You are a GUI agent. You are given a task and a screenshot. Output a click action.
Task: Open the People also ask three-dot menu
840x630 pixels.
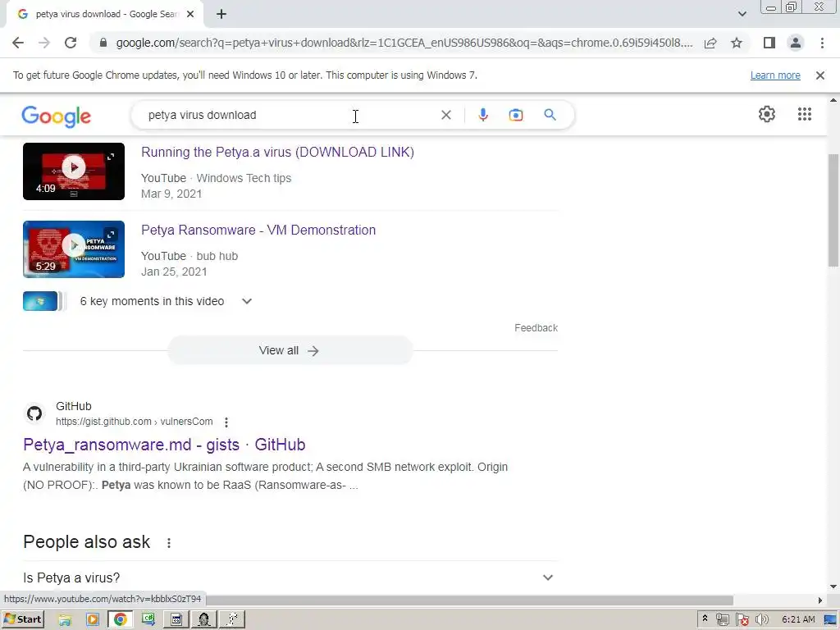[x=169, y=543]
